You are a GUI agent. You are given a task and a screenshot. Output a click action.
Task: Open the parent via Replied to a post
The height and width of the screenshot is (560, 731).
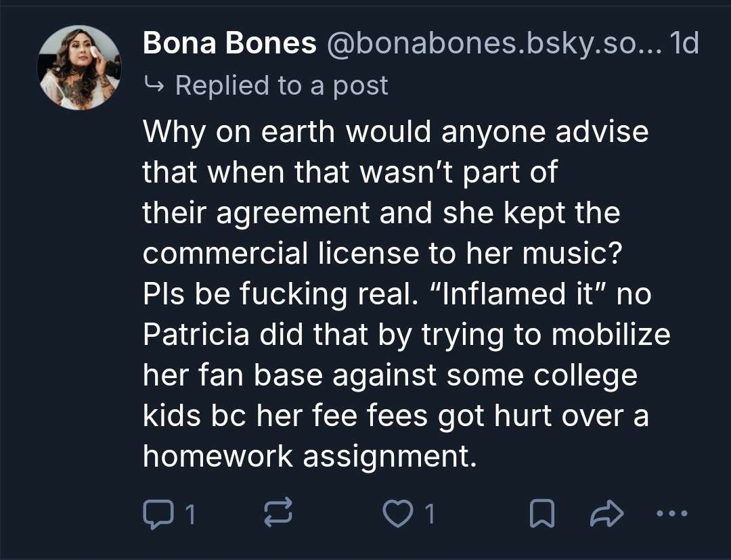click(x=282, y=85)
